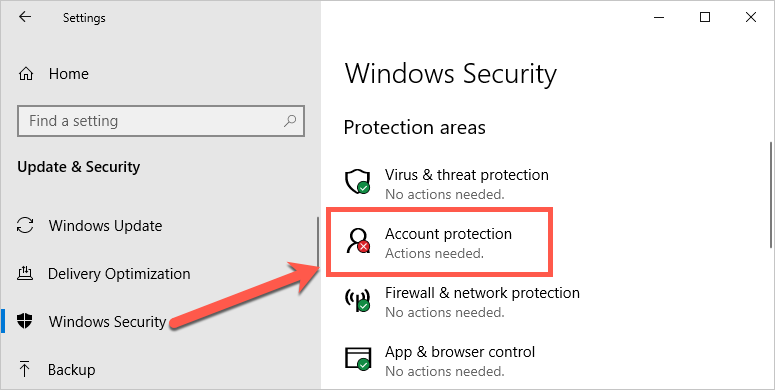Click the Delivery Optimization icon

25,273
